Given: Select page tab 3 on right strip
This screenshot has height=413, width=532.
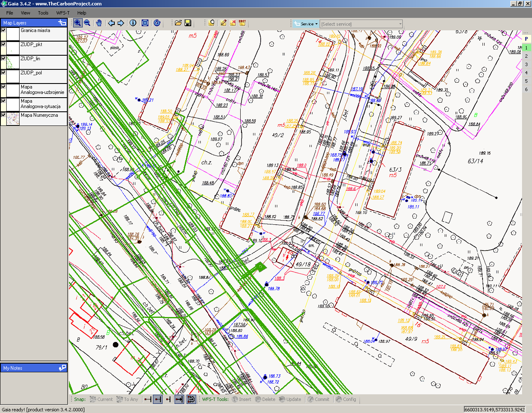Looking at the screenshot, I should click(526, 64).
